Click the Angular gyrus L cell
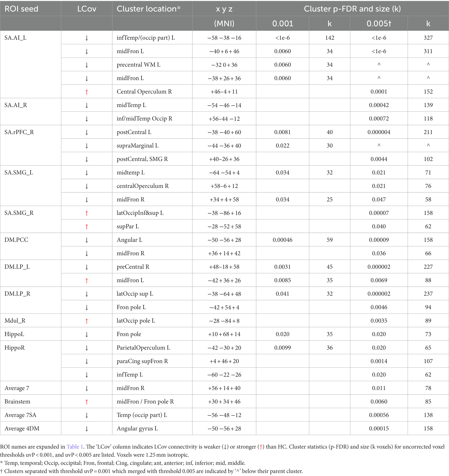 [x=137, y=429]
